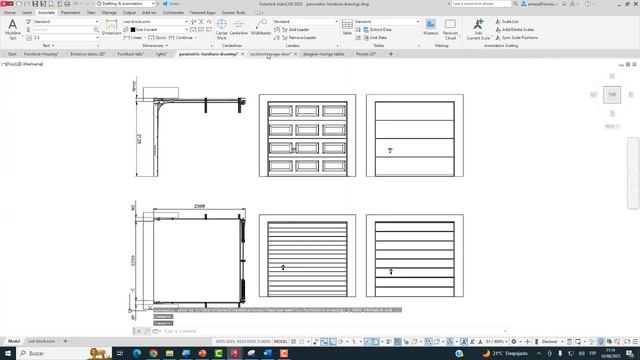This screenshot has width=640, height=360.
Task: Open the multileader style dropdown
Action: click(305, 21)
